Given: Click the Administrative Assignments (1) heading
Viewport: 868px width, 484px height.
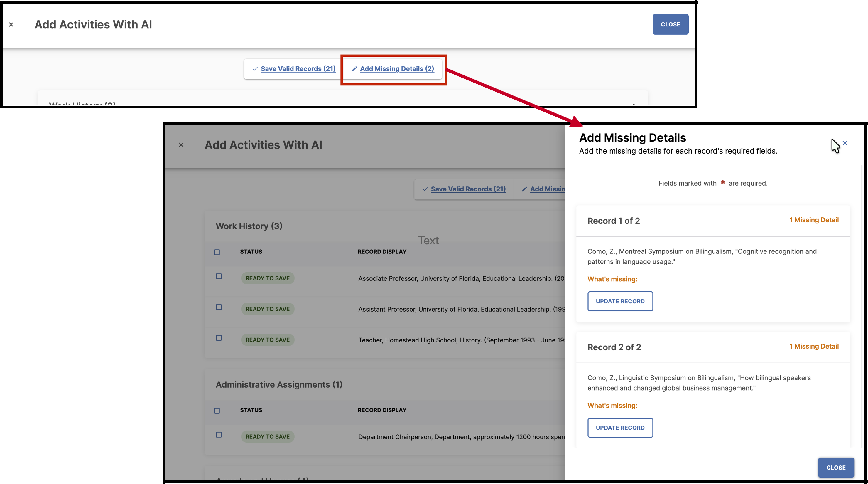Looking at the screenshot, I should (279, 384).
